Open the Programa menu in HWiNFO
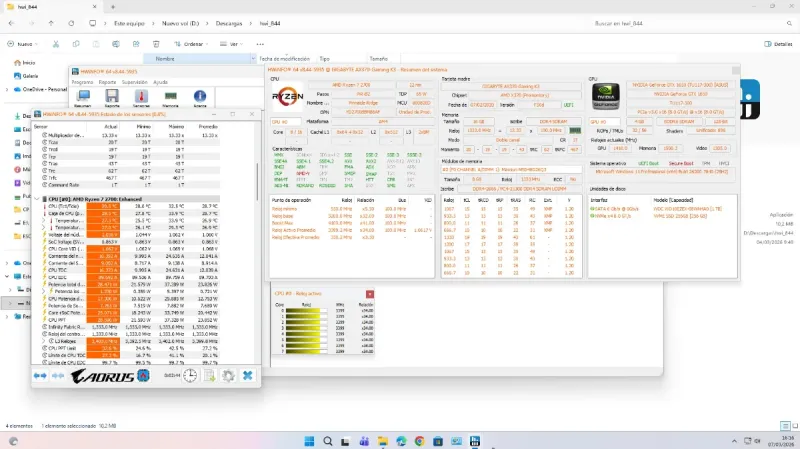The height and width of the screenshot is (449, 800). (82, 82)
